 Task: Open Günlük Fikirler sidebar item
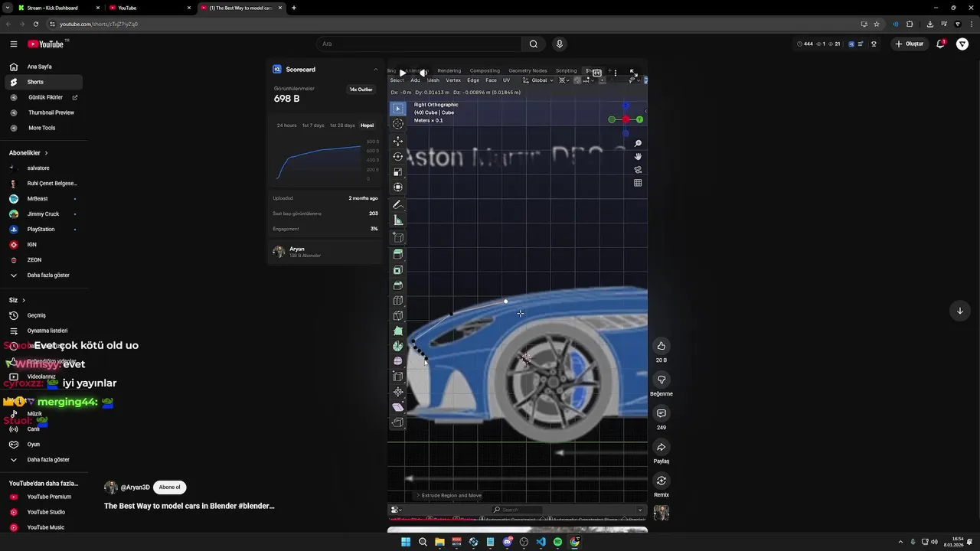tap(44, 97)
